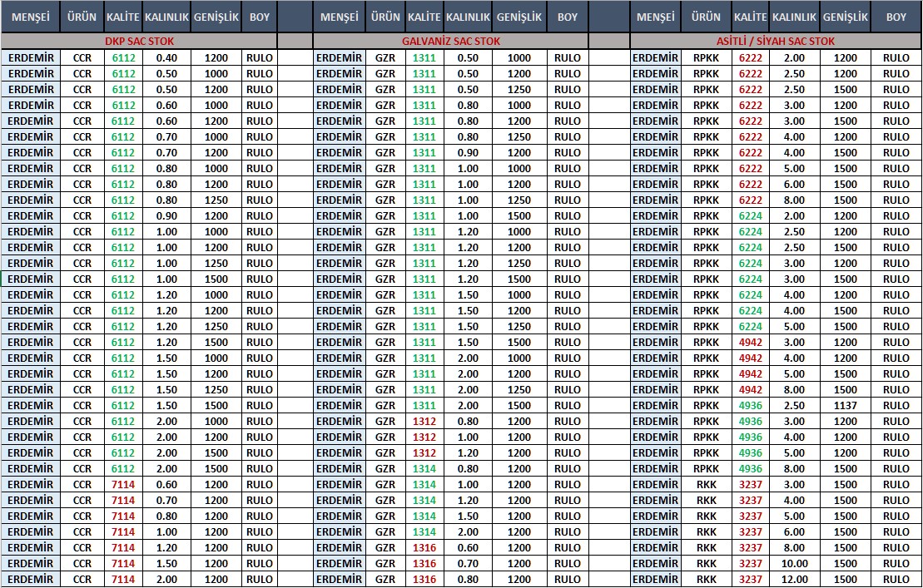Viewport: 923px width, 588px height.
Task: Click 7114 quality cell in the 0.60 row
Action: click(123, 485)
